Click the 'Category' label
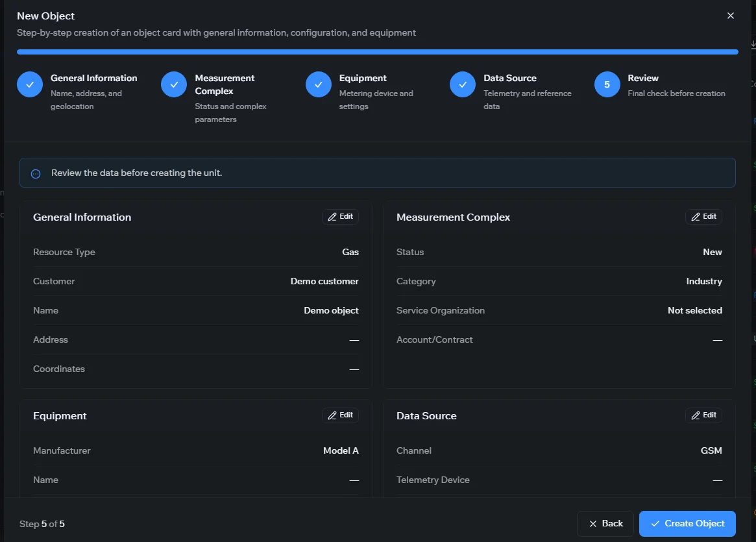Screen dimensions: 756x542 (x=416, y=281)
